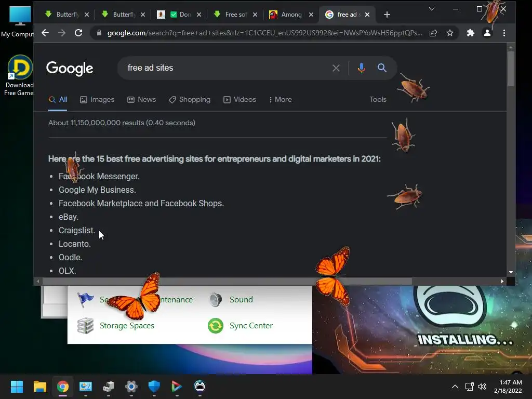Open Sound in Control Panel window
The height and width of the screenshot is (399, 532).
coord(241,300)
